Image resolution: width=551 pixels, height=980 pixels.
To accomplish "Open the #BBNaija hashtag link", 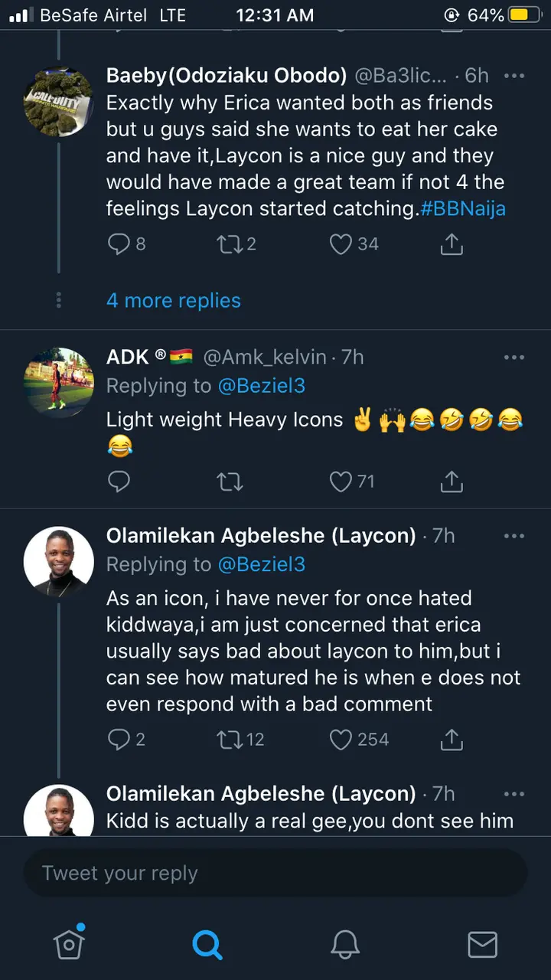I will point(463,209).
